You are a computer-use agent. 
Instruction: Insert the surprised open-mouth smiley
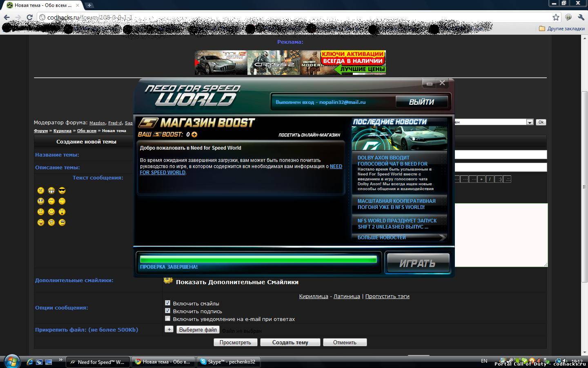pyautogui.click(x=62, y=212)
